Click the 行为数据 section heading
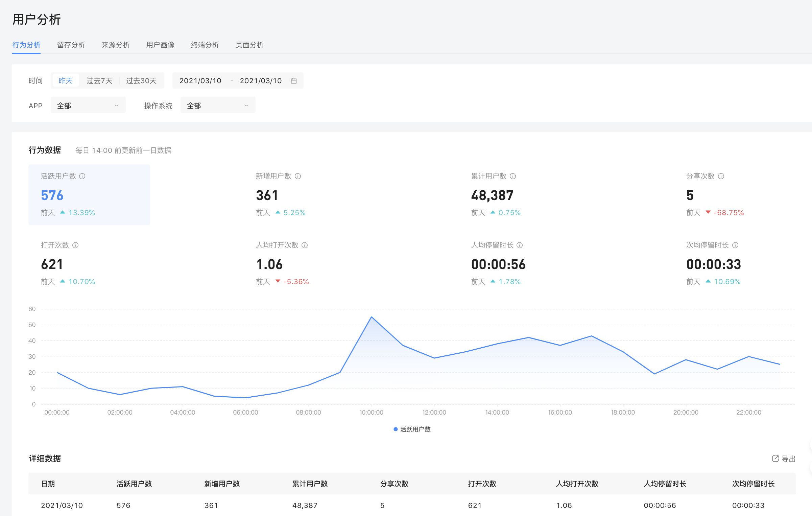Viewport: 812px width, 516px height. click(x=45, y=150)
